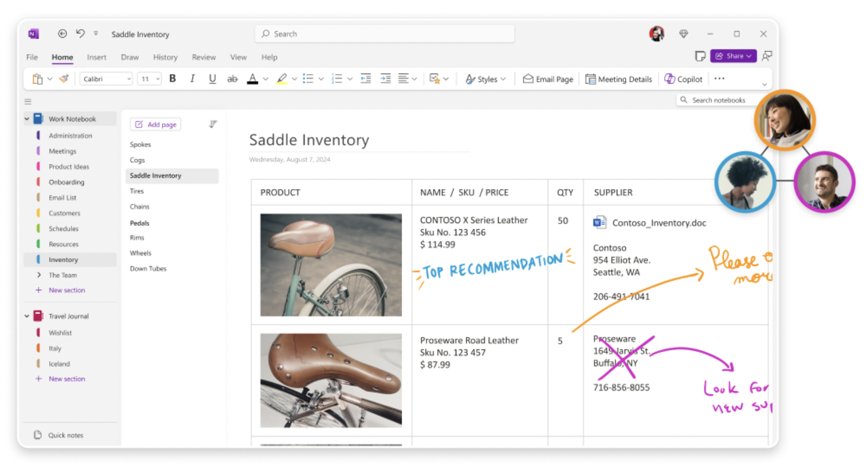Open Quick notes
868x467 pixels.
click(x=59, y=435)
